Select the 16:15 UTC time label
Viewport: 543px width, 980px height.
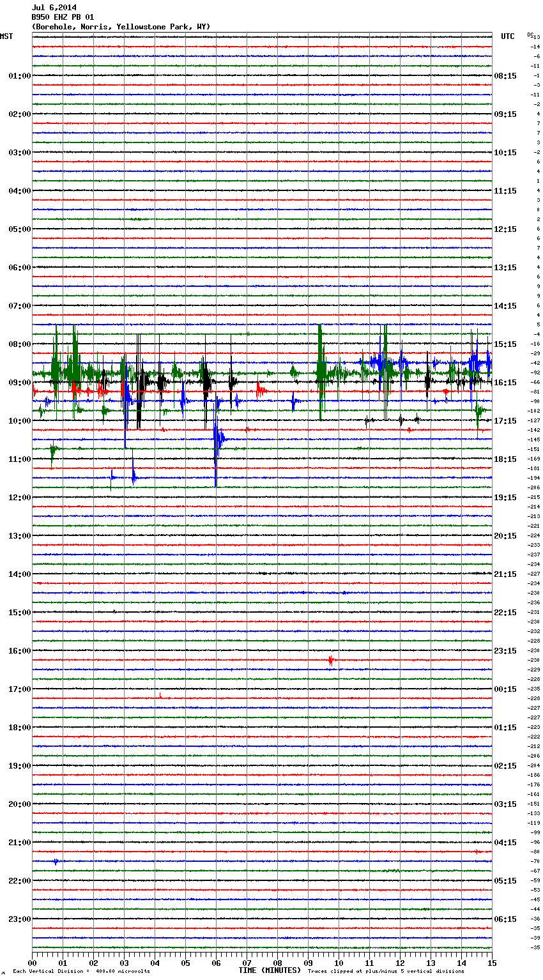[505, 383]
